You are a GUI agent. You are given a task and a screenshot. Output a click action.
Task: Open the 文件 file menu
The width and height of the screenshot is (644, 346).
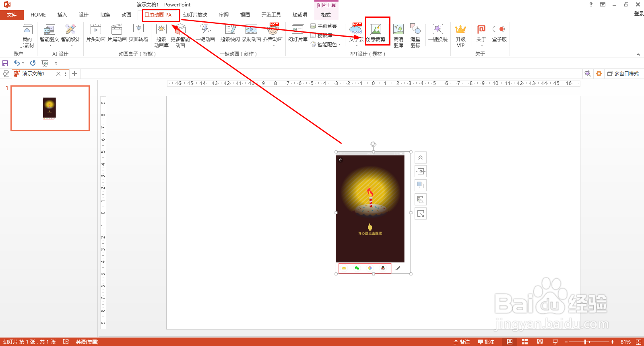click(x=12, y=15)
